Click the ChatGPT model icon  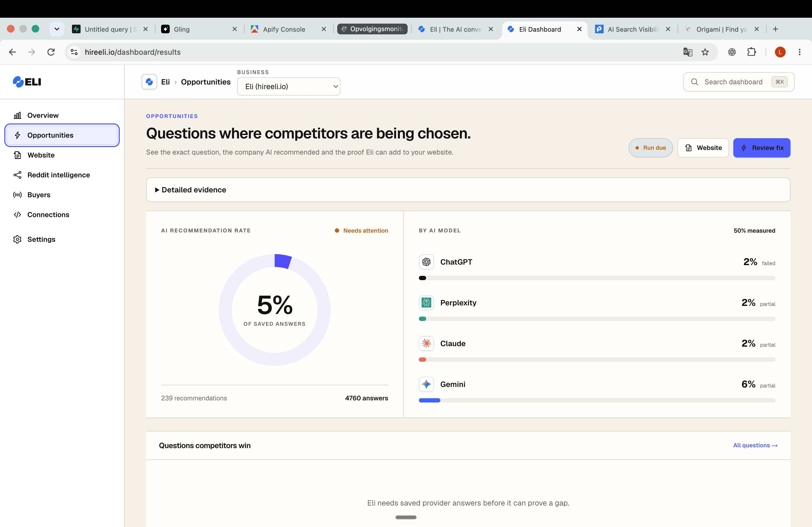(426, 262)
